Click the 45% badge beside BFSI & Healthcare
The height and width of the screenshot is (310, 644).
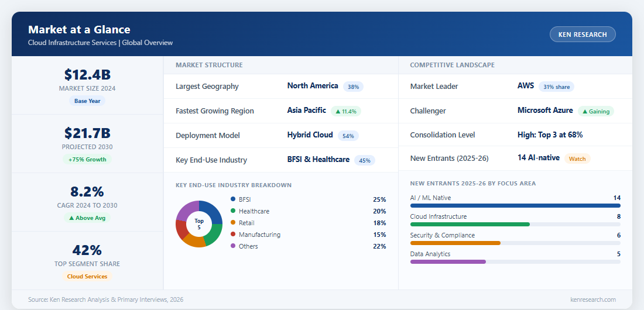click(x=365, y=160)
